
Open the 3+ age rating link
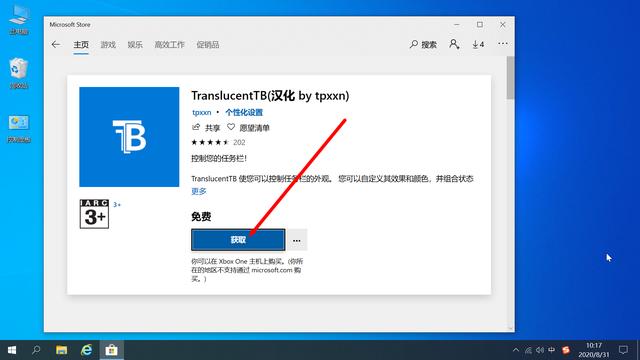pos(117,204)
